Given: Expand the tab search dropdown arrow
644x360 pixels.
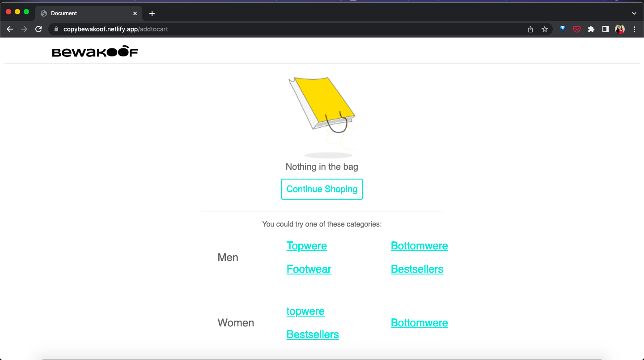Looking at the screenshot, I should point(634,13).
